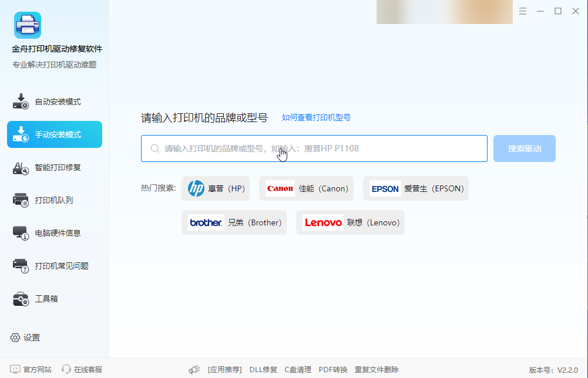588x378 pixels.
Task: Click the blue printer app logo
Action: [28, 25]
